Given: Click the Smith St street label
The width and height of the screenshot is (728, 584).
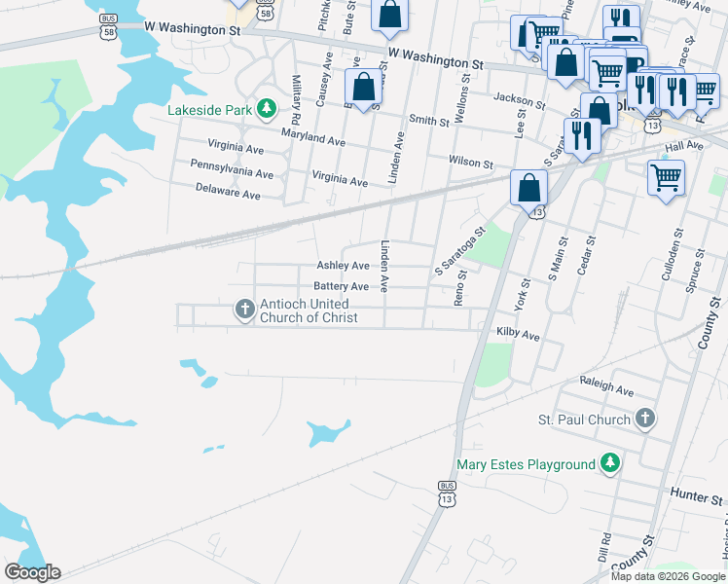Looking at the screenshot, I should (429, 121).
